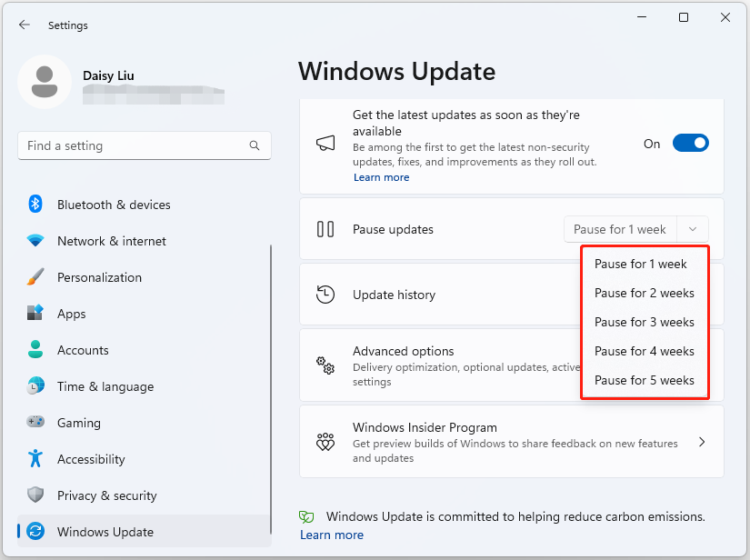
Task: Click the Gaming controller icon
Action: click(35, 422)
